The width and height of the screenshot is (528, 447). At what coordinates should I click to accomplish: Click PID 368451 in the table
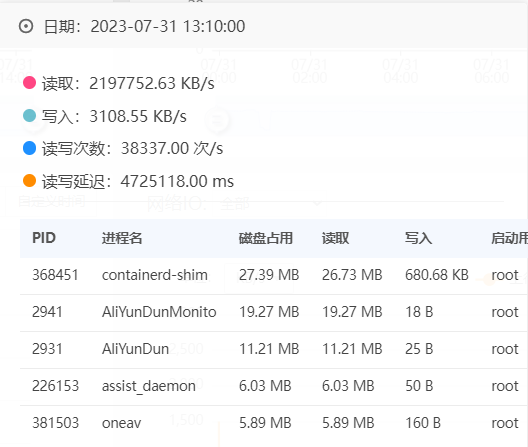click(x=55, y=275)
